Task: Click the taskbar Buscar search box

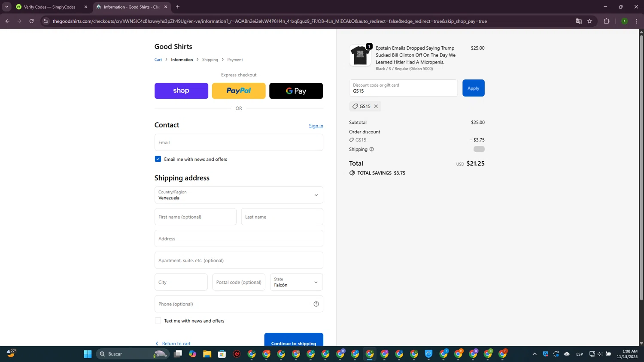Action: coord(132,354)
